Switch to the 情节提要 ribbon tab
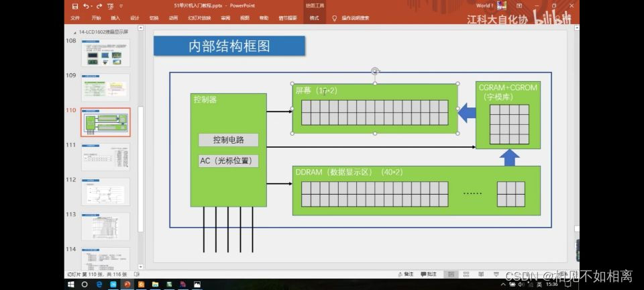 (288, 18)
